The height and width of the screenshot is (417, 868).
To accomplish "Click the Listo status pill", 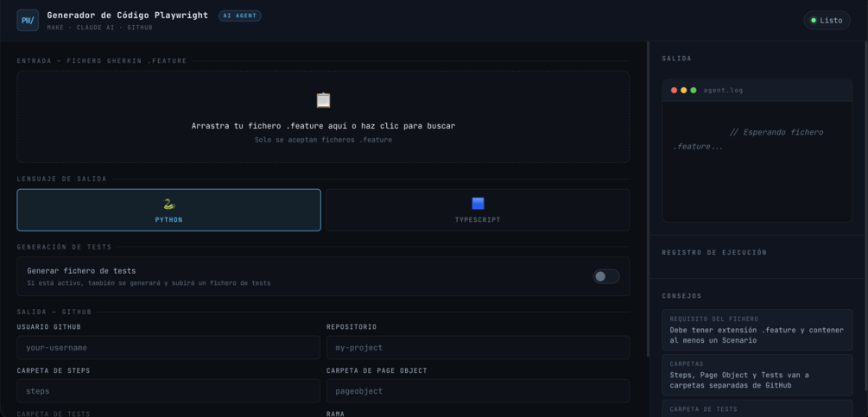I will click(x=827, y=21).
